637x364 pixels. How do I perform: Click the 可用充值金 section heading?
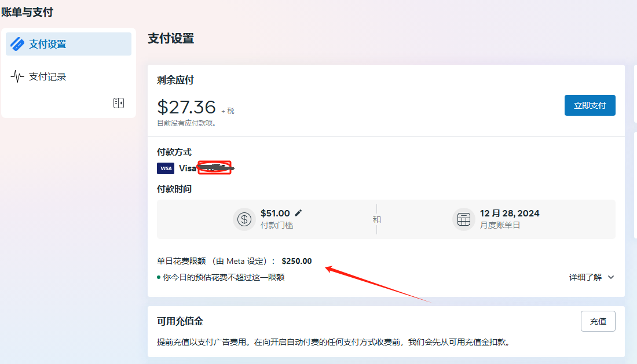point(180,321)
